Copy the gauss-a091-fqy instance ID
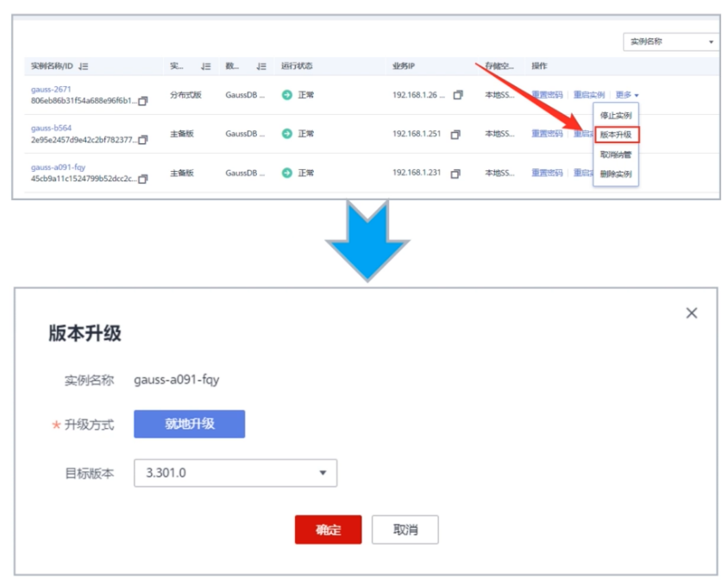This screenshot has height=586, width=728. coord(143,179)
